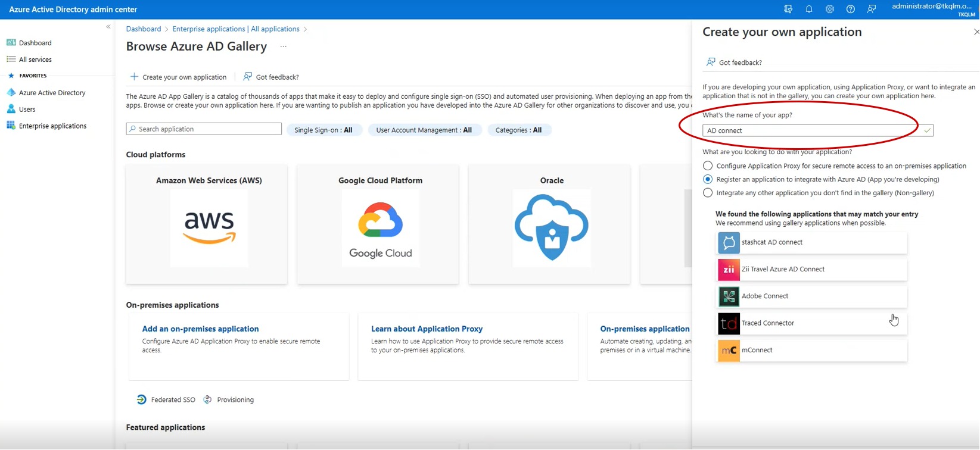Choose Adobe Connect suggestion
The image size is (980, 450).
(812, 296)
